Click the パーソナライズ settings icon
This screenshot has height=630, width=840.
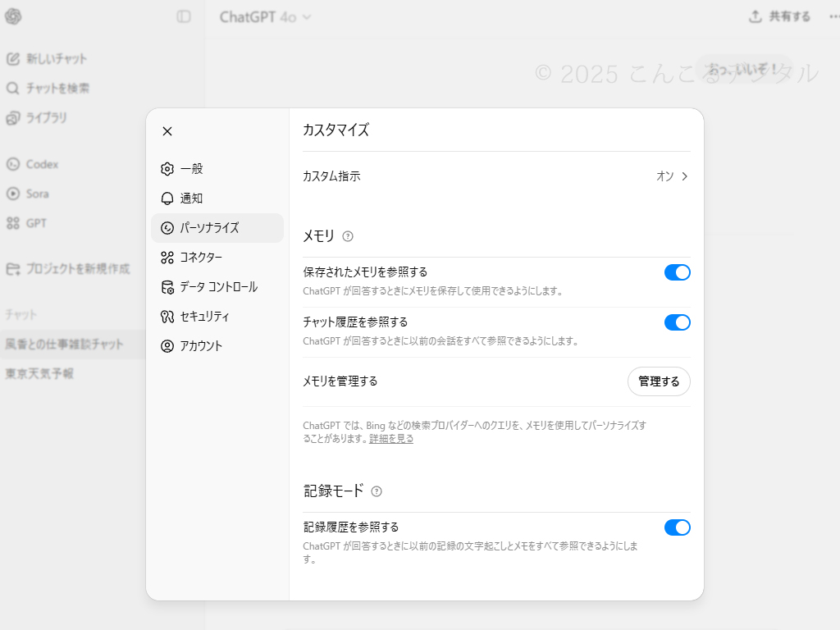(167, 228)
